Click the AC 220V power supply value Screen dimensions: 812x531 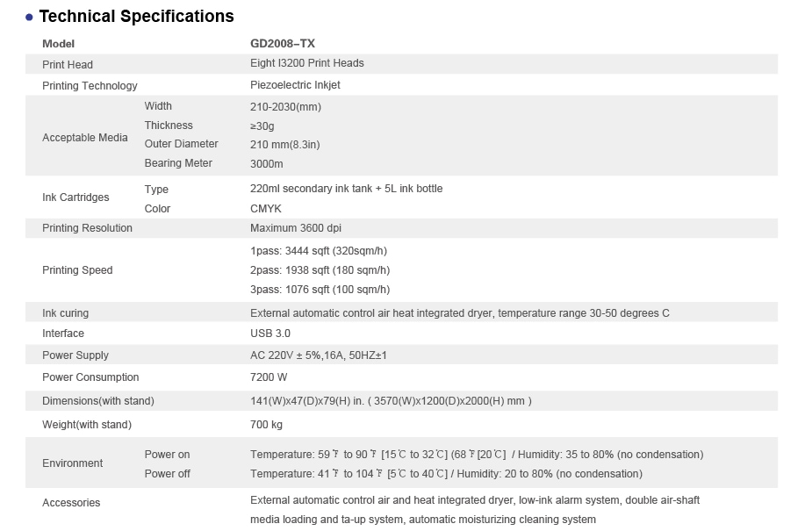pos(318,355)
